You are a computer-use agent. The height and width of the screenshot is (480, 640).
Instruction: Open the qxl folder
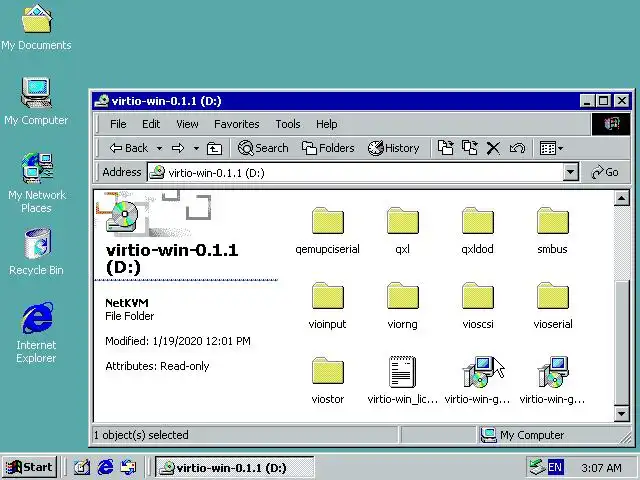(402, 231)
